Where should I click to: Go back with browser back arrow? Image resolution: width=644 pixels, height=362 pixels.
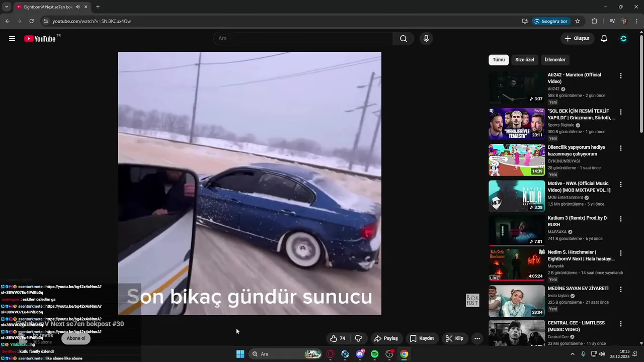click(7, 21)
